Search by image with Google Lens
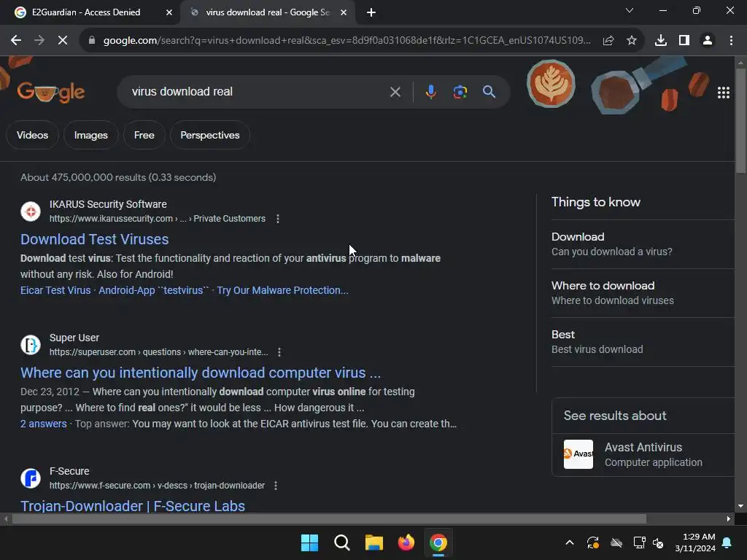Image resolution: width=747 pixels, height=560 pixels. tap(460, 92)
